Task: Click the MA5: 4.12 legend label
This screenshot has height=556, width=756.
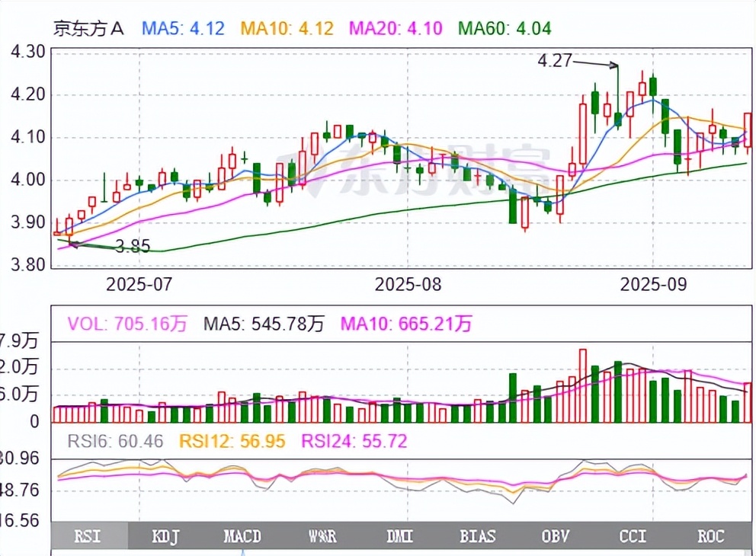Action: [x=183, y=28]
